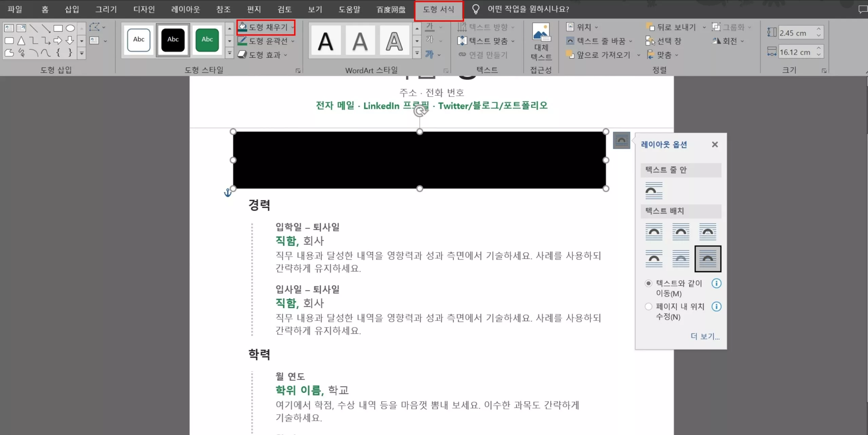Click the 도형 효과 (Shape Effects) icon

pyautogui.click(x=242, y=55)
